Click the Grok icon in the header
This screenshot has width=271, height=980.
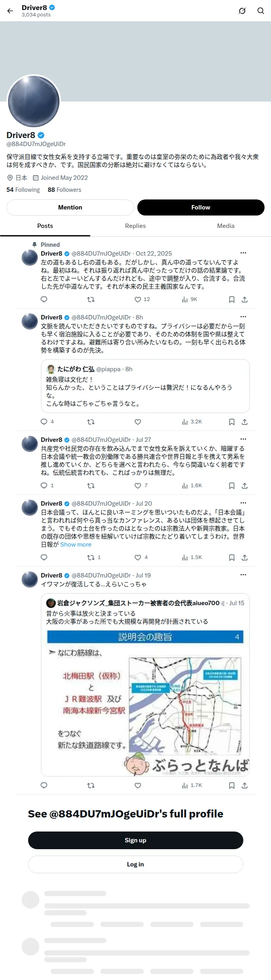pyautogui.click(x=242, y=11)
